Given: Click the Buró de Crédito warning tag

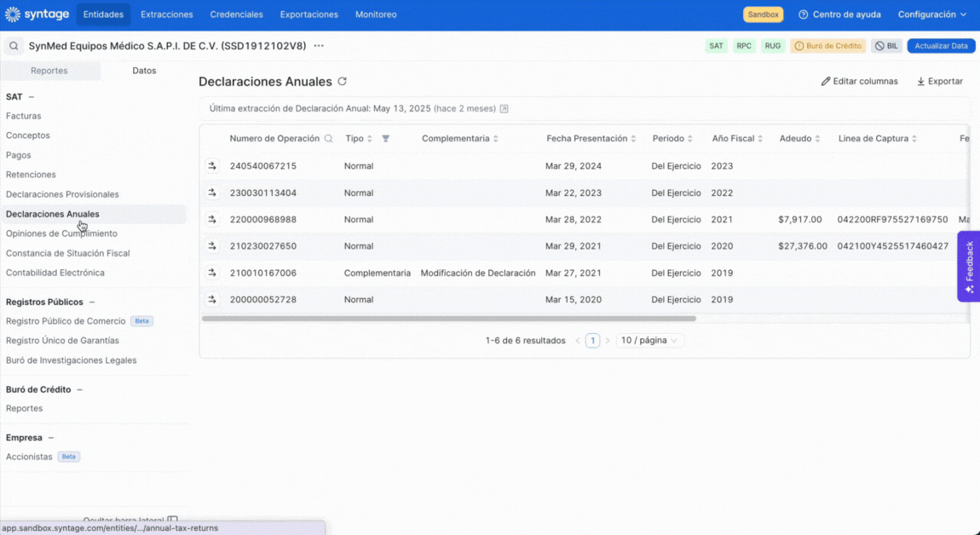Looking at the screenshot, I should [x=828, y=46].
